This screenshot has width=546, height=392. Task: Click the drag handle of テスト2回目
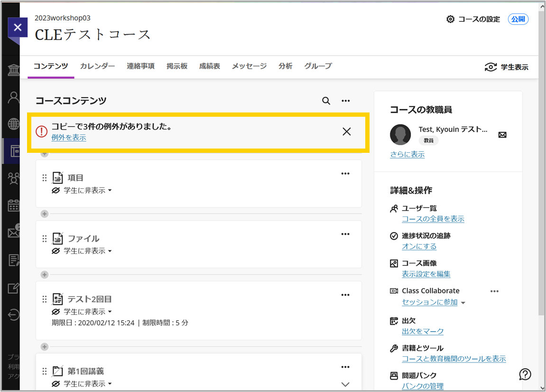(45, 299)
